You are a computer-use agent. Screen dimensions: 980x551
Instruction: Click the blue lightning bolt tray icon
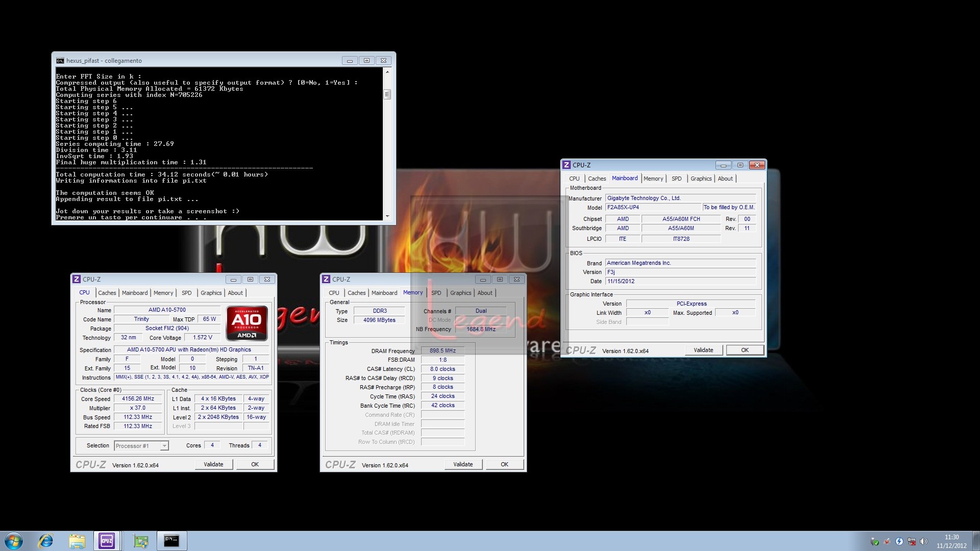(x=899, y=541)
